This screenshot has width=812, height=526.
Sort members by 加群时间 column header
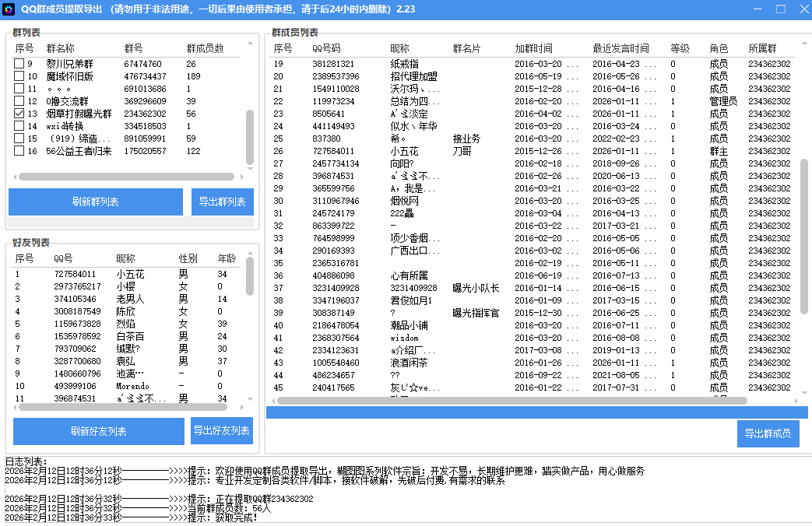[533, 48]
